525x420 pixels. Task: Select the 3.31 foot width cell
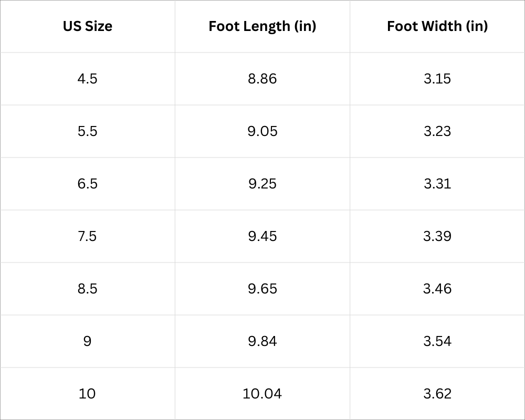pos(437,184)
